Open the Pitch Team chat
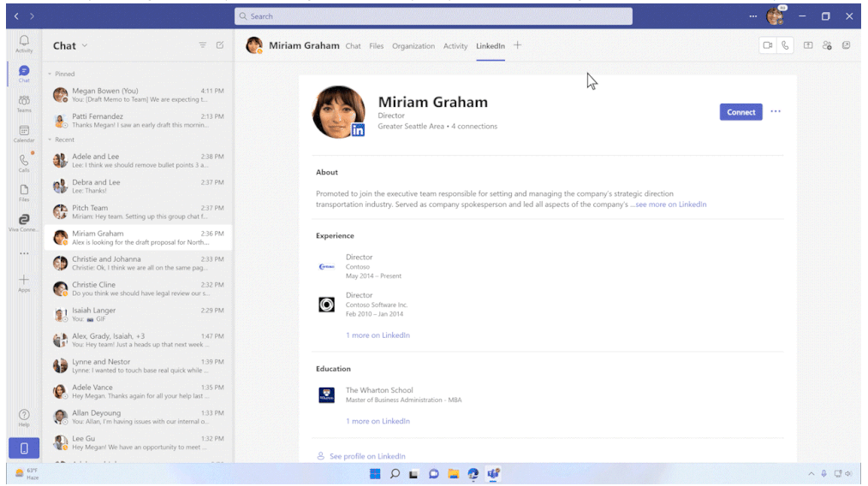 139,211
